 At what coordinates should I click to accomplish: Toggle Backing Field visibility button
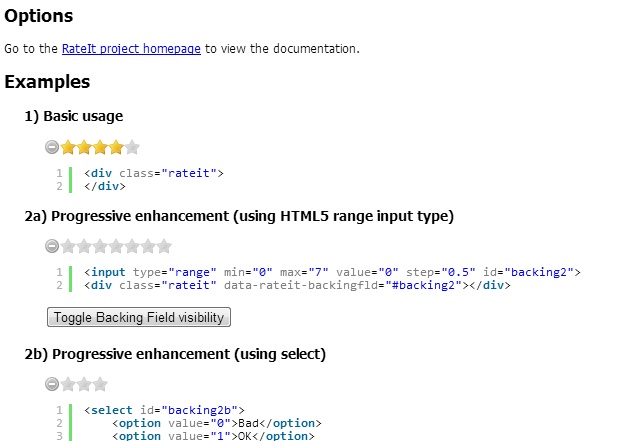click(x=139, y=317)
